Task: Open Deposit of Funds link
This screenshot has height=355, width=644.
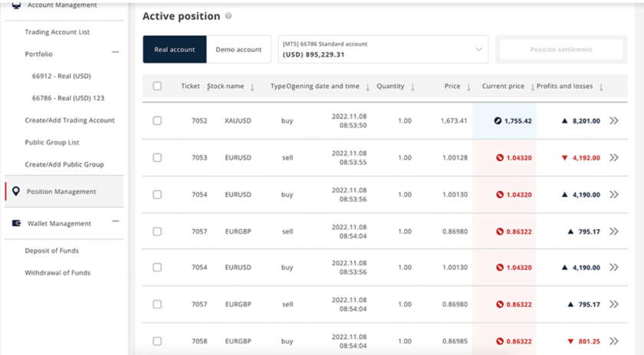Action: 51,251
